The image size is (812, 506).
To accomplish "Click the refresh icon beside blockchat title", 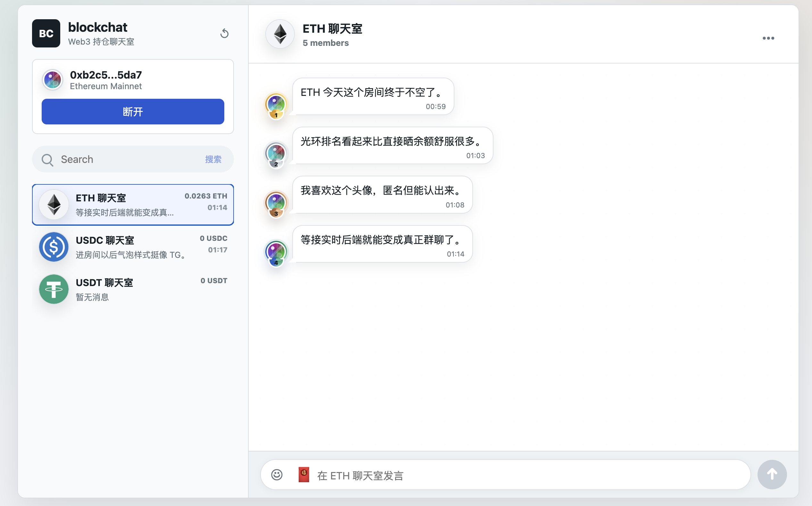I will (x=224, y=33).
